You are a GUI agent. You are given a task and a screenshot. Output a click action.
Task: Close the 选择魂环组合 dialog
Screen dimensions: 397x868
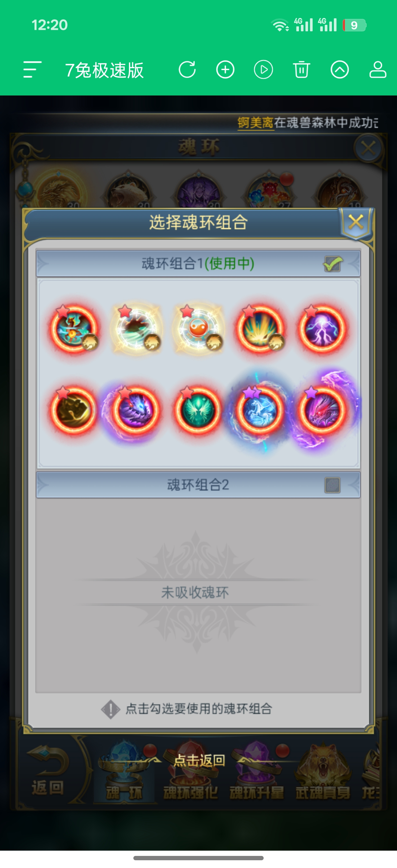click(356, 223)
